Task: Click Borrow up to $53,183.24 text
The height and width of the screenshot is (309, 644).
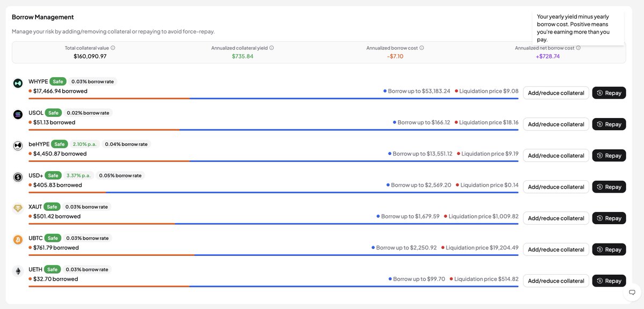Action: click(419, 91)
